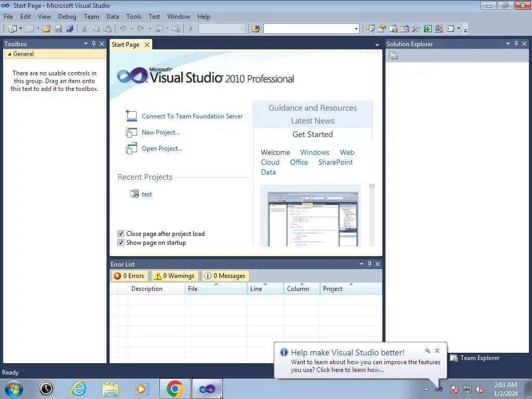532x399 pixels.
Task: Open the Tools menu
Action: pos(134,16)
